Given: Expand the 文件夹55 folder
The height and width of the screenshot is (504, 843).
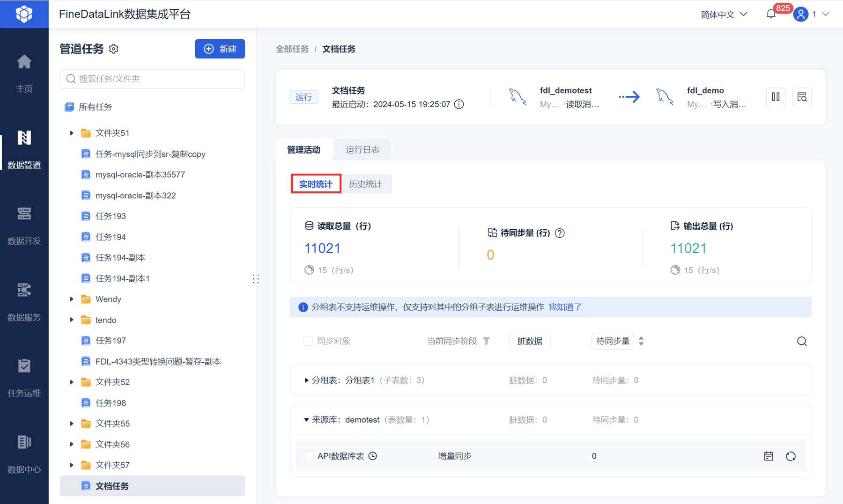Looking at the screenshot, I should point(72,424).
